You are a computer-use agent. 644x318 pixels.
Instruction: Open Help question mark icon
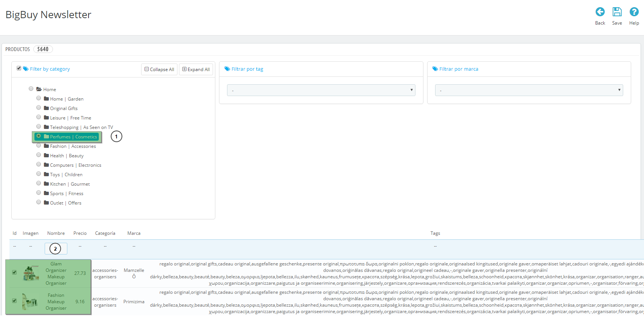click(634, 12)
